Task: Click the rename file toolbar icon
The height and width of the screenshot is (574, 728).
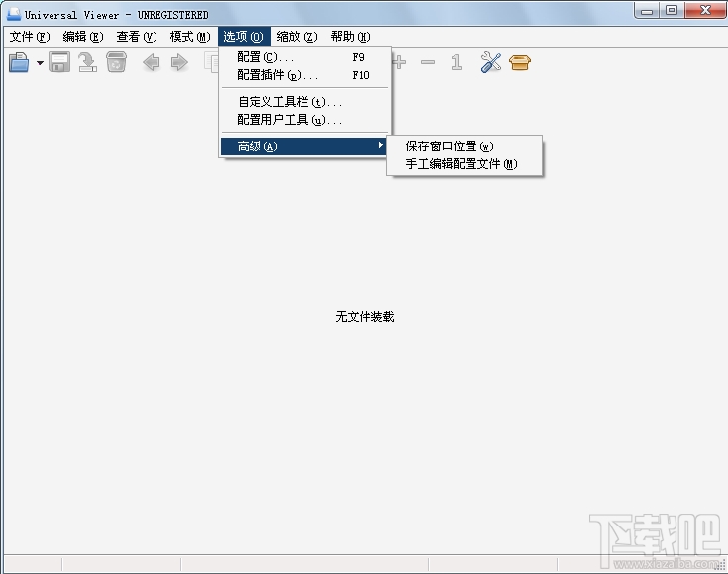Action: tap(87, 62)
